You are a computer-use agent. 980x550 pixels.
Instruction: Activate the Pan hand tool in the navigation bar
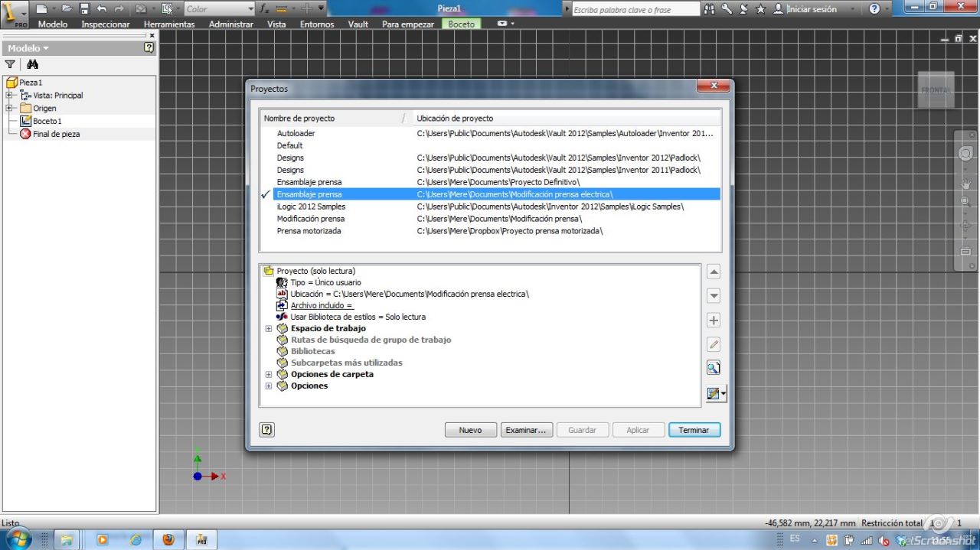click(965, 184)
